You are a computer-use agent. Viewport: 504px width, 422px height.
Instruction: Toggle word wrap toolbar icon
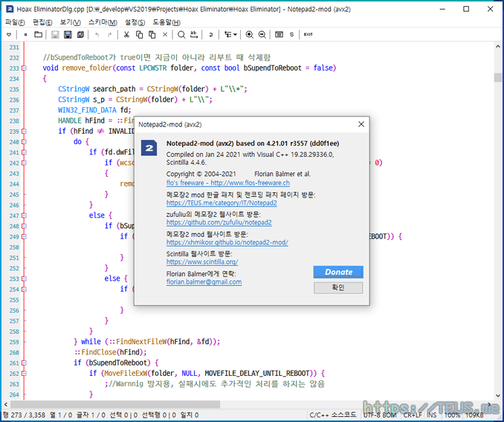tap(211, 34)
